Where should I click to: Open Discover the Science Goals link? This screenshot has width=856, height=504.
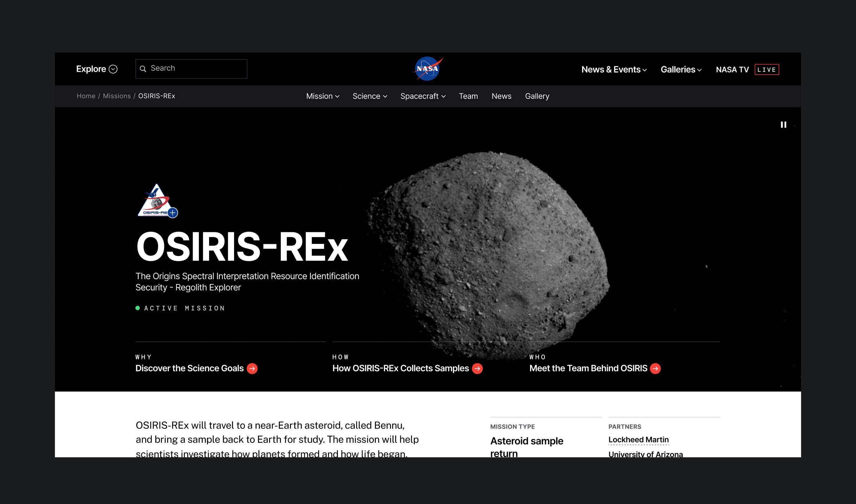(x=189, y=368)
